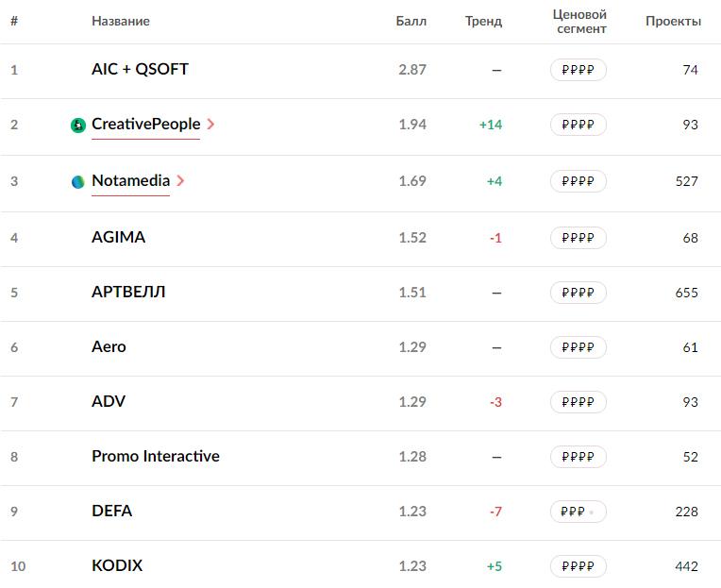Open the Notamedia agency link
This screenshot has width=721, height=588.
(130, 181)
